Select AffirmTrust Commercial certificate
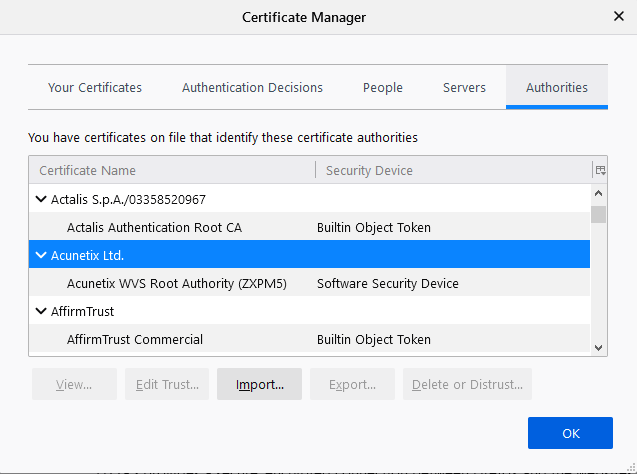 135,339
